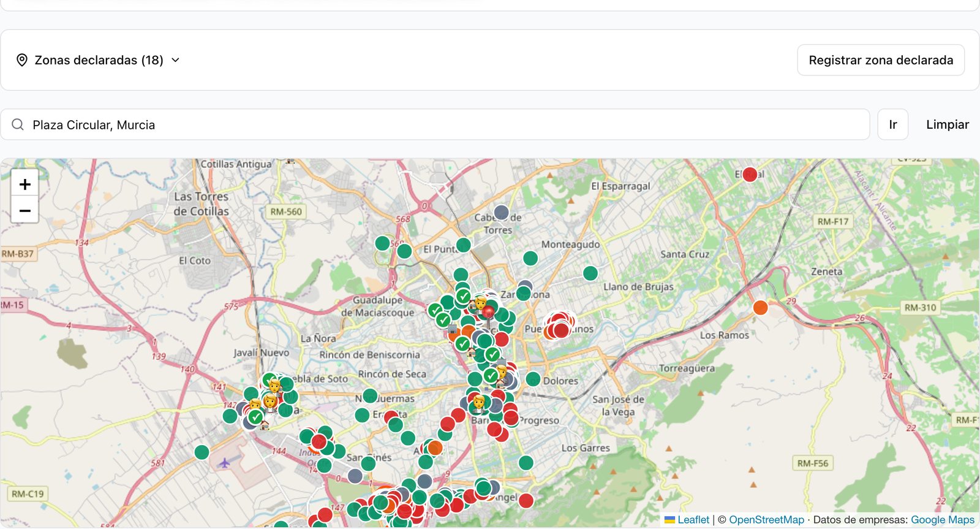Click the red pushpin marker at map center
Screen dimensions: 980x529
click(488, 313)
